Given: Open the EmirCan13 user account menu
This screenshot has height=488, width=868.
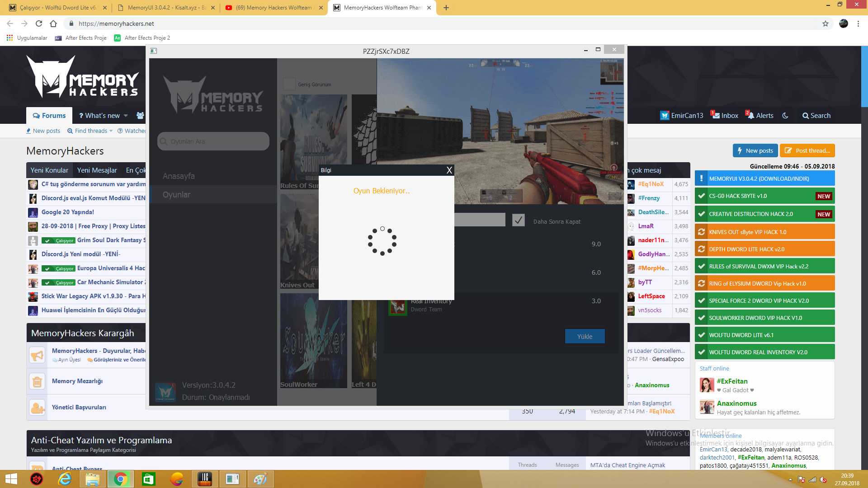Looking at the screenshot, I should (682, 116).
